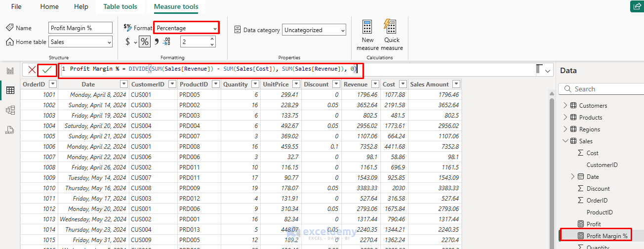Open currency format dropdown arrow
644x249 pixels.
135,42
